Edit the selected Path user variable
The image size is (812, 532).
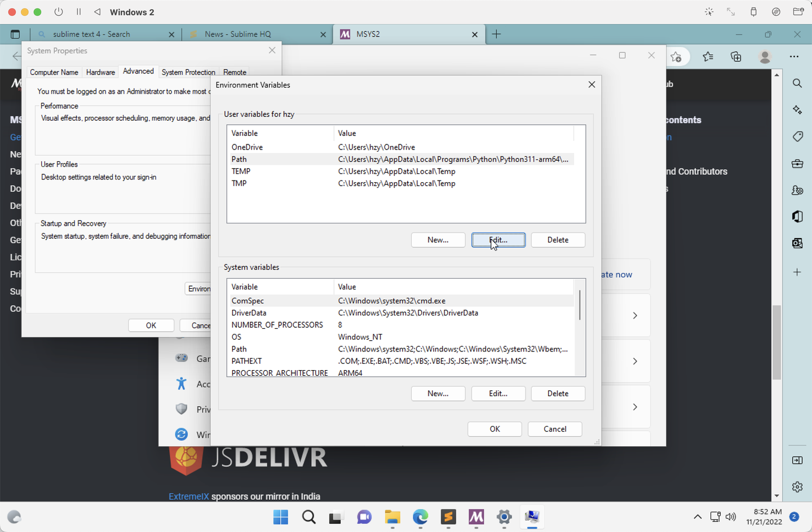pos(498,240)
